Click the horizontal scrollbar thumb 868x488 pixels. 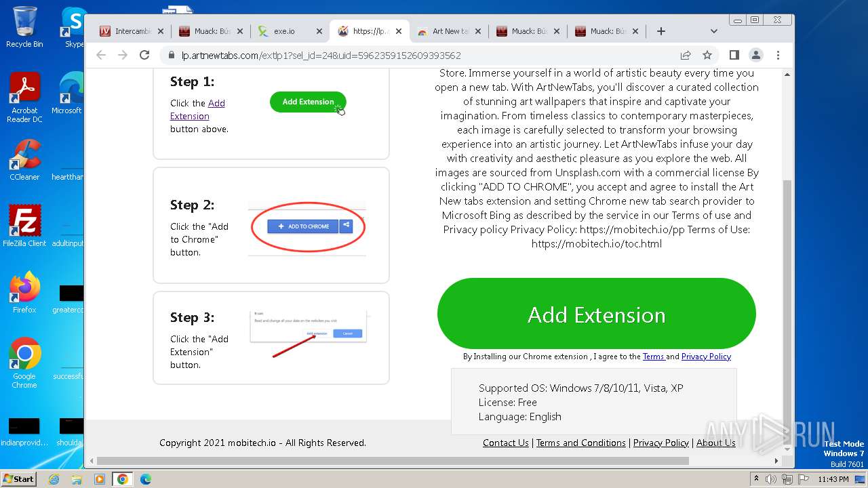pyautogui.click(x=393, y=461)
